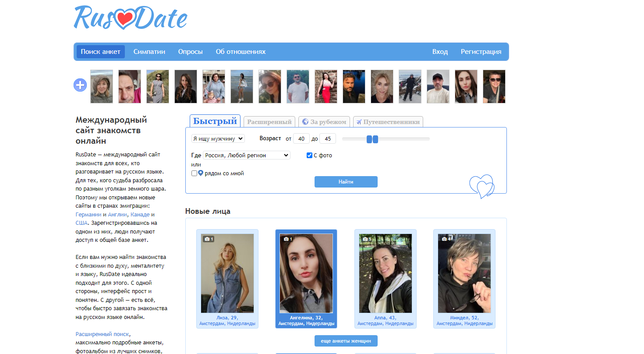The width and height of the screenshot is (644, 354).
Task: Click еще анкеты женщин button
Action: tap(346, 341)
